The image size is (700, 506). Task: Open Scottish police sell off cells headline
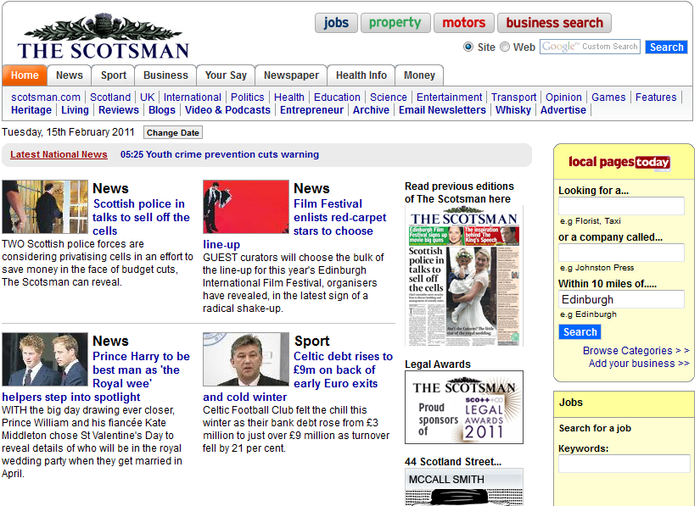pos(141,217)
